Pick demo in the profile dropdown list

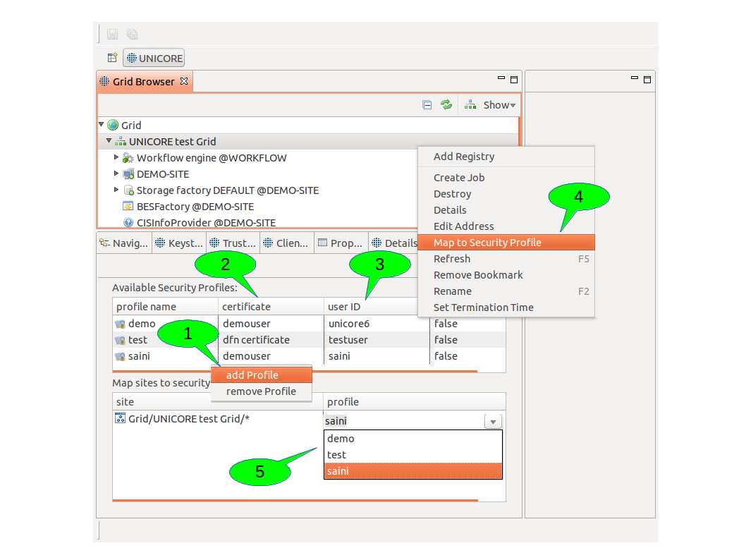[x=413, y=439]
